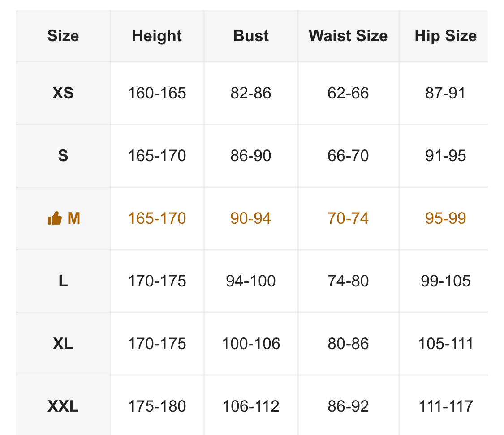Click the thumbs-up icon beside size M
This screenshot has width=504, height=435.
[55, 218]
